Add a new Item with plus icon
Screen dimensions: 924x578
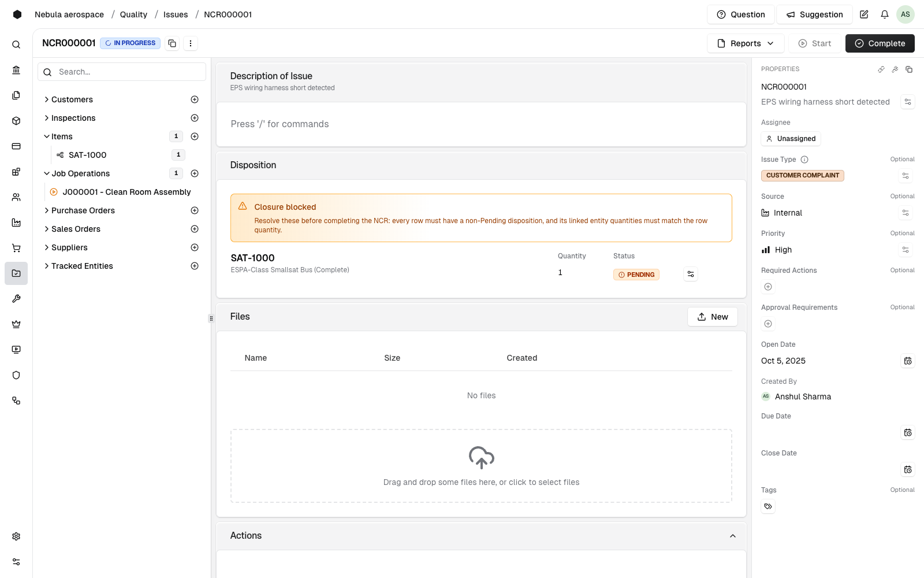[195, 136]
